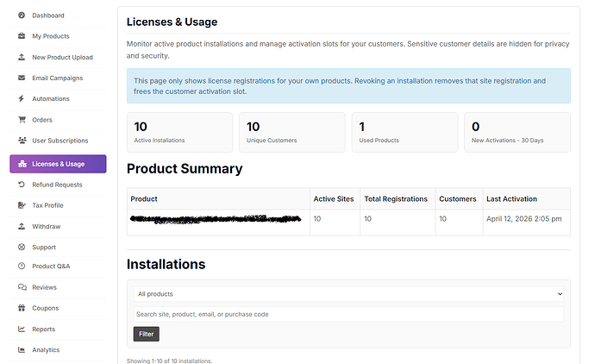The image size is (595, 364).
Task: Click the New Product Upload icon
Action: pos(22,57)
